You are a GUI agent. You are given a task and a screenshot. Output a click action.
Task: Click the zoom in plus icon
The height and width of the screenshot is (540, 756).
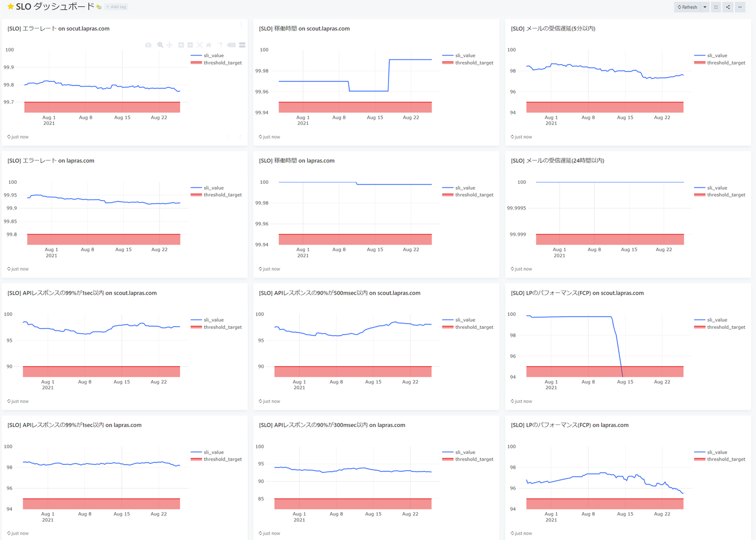point(181,45)
